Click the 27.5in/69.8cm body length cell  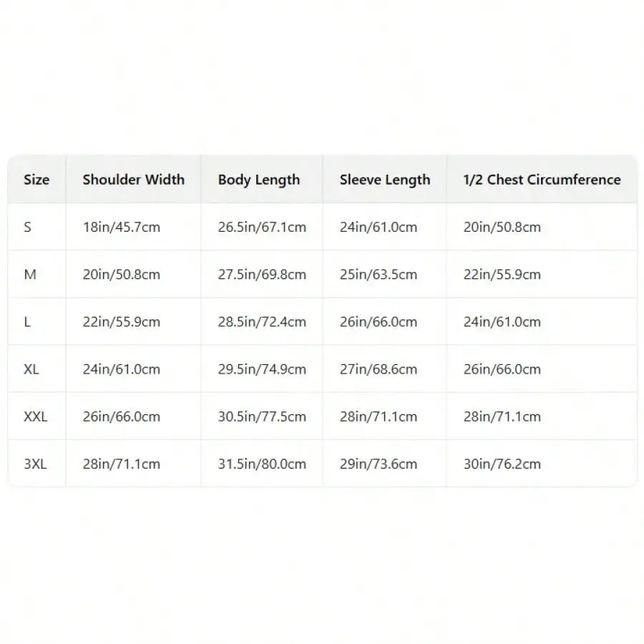click(262, 274)
